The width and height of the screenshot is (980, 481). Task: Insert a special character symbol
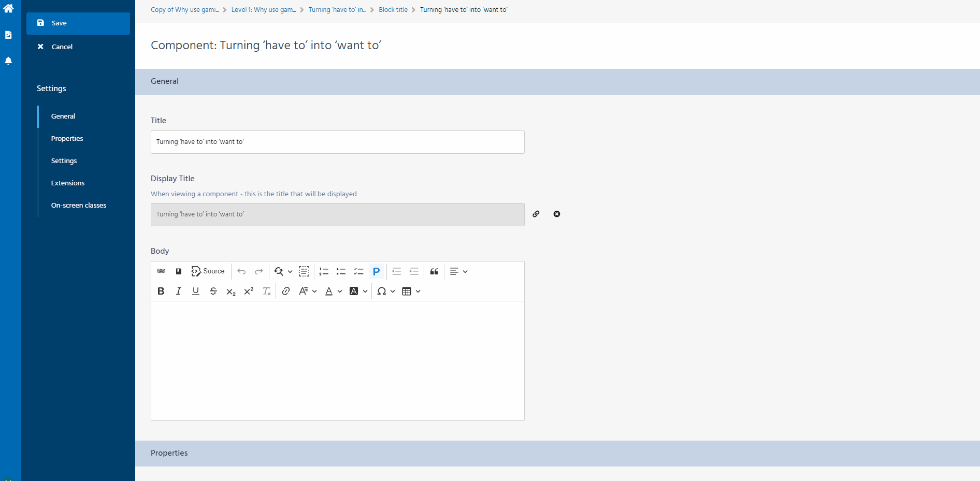pyautogui.click(x=382, y=291)
